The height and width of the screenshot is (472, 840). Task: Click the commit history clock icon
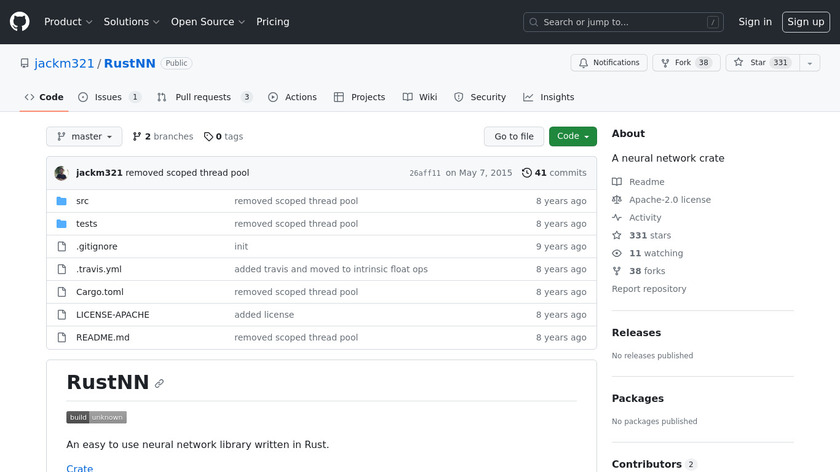(x=527, y=173)
